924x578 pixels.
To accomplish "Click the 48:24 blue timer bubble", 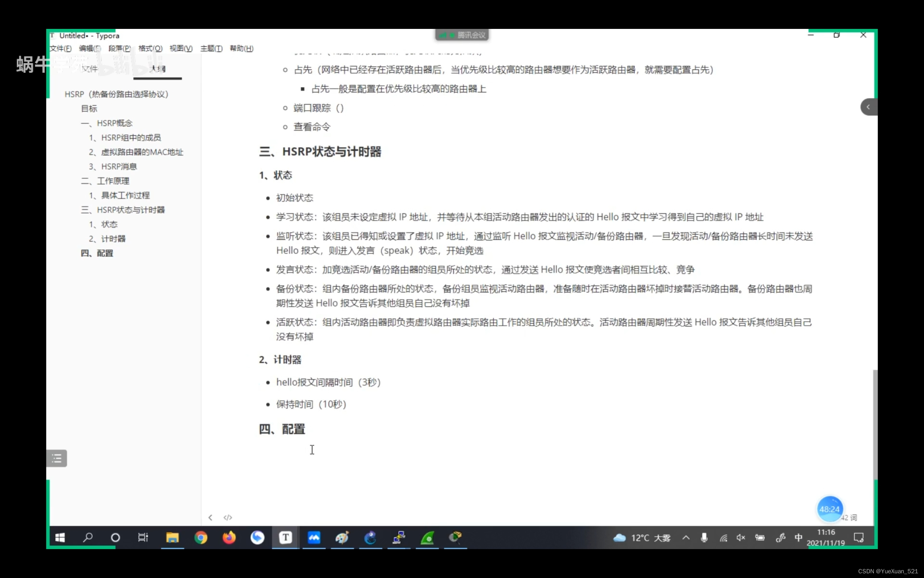I will [829, 509].
